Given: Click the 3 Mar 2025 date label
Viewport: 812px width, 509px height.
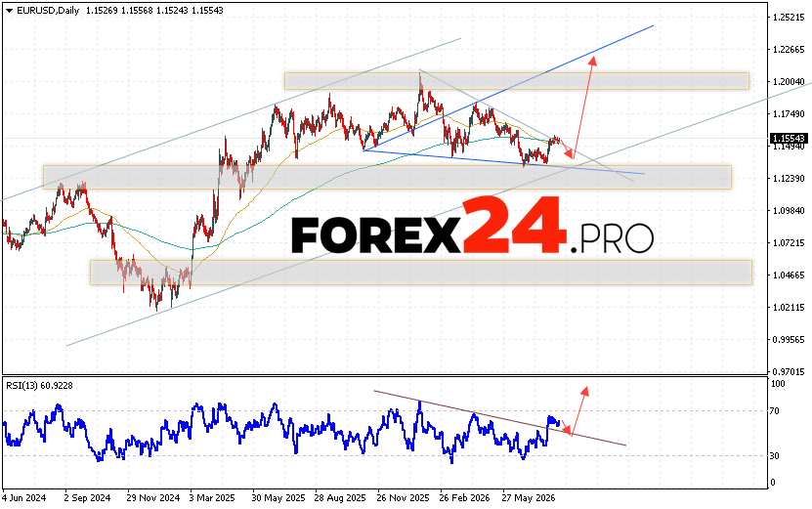Looking at the screenshot, I should point(212,498).
